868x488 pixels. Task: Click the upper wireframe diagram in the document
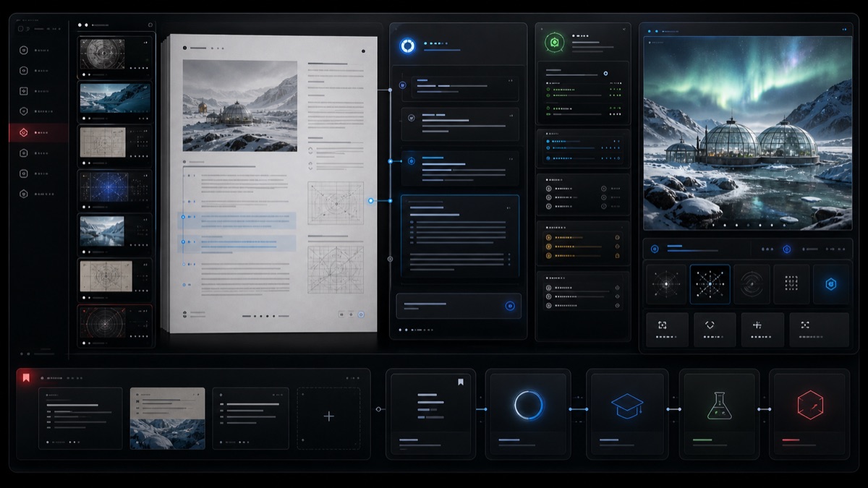tap(336, 203)
